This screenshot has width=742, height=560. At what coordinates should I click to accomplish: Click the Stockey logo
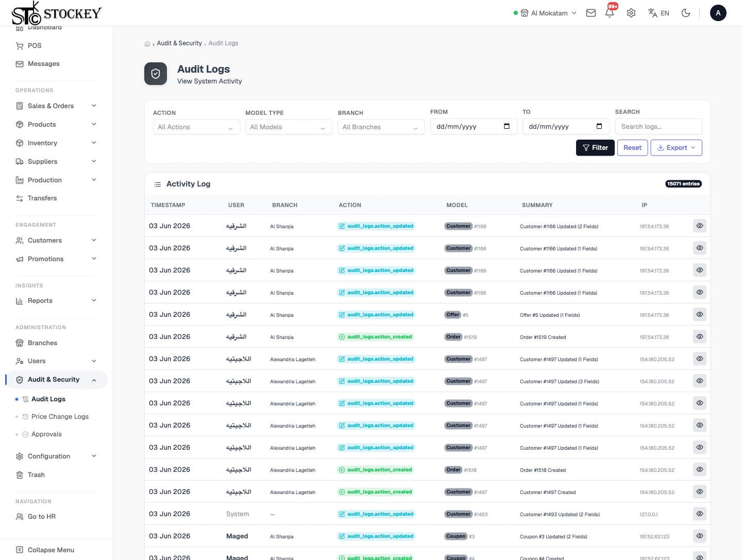coord(57,13)
